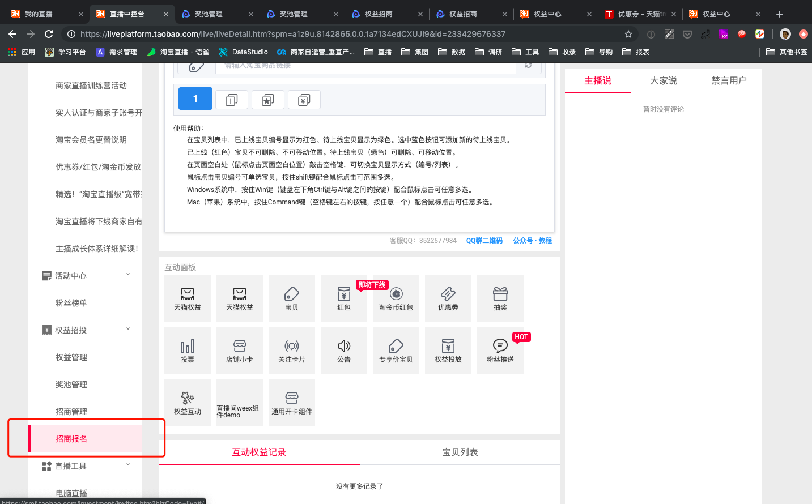Open the 店铺小卡 panel item
The height and width of the screenshot is (504, 812).
click(240, 351)
